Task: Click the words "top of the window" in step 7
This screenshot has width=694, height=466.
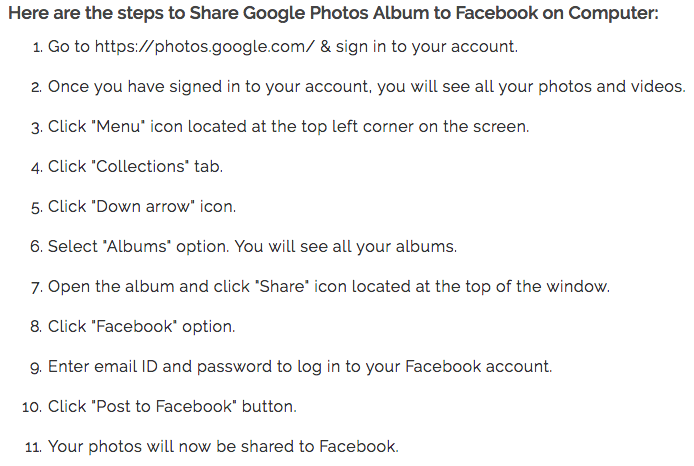Action: coord(537,287)
